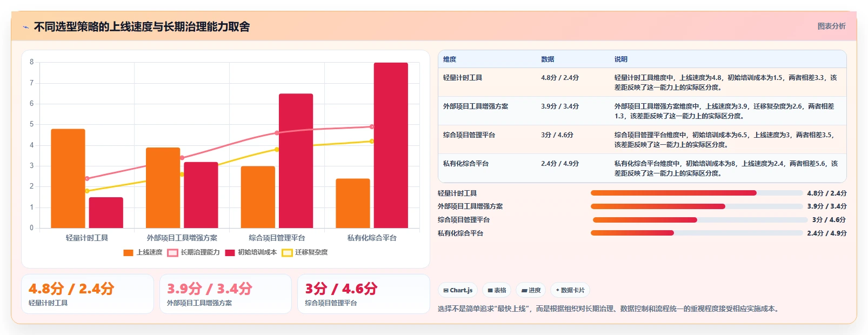
Task: Click the pink line point above 私有化综合平台
Action: point(372,127)
